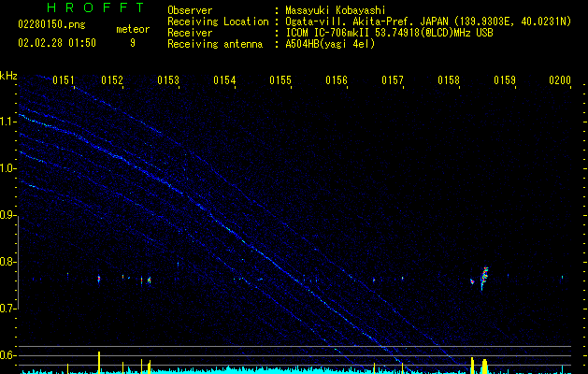Click the 0155 time axis marker
This screenshot has width=588, height=374.
pyautogui.click(x=280, y=80)
